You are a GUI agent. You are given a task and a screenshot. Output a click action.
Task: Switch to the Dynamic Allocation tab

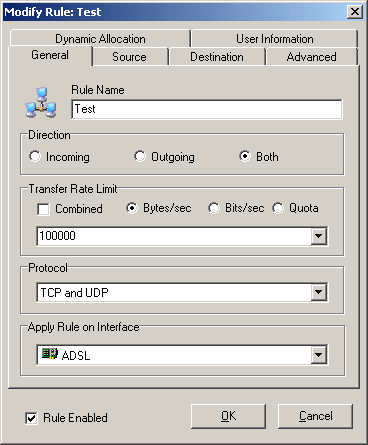100,39
